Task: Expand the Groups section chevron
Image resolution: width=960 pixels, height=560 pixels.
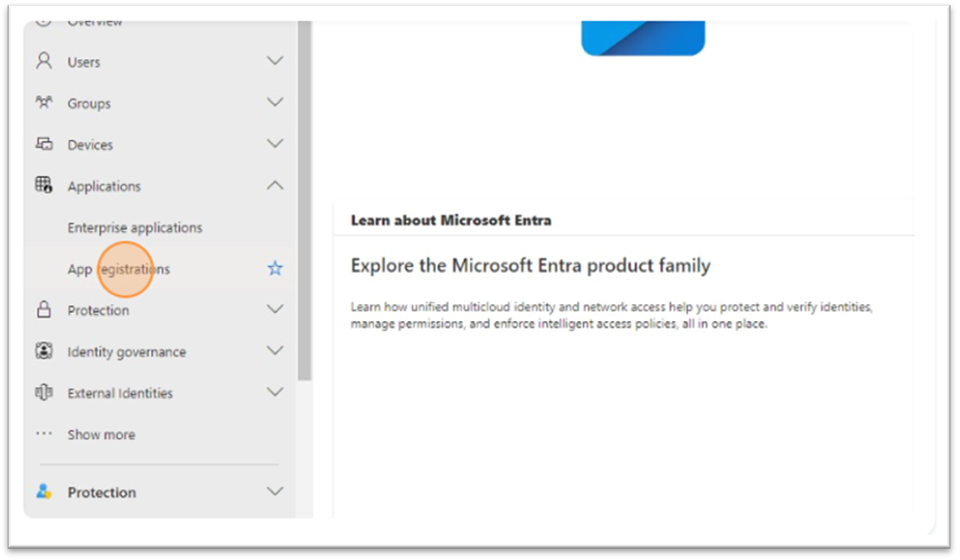Action: [275, 103]
